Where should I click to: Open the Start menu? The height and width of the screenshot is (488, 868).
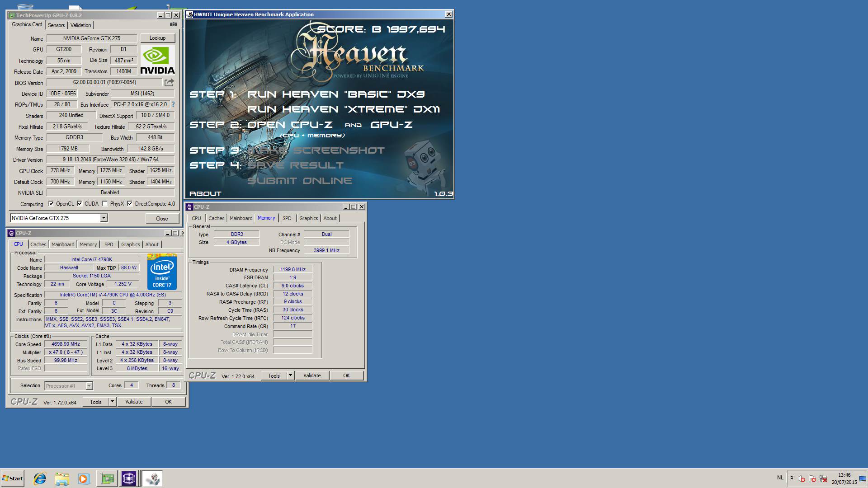12,479
